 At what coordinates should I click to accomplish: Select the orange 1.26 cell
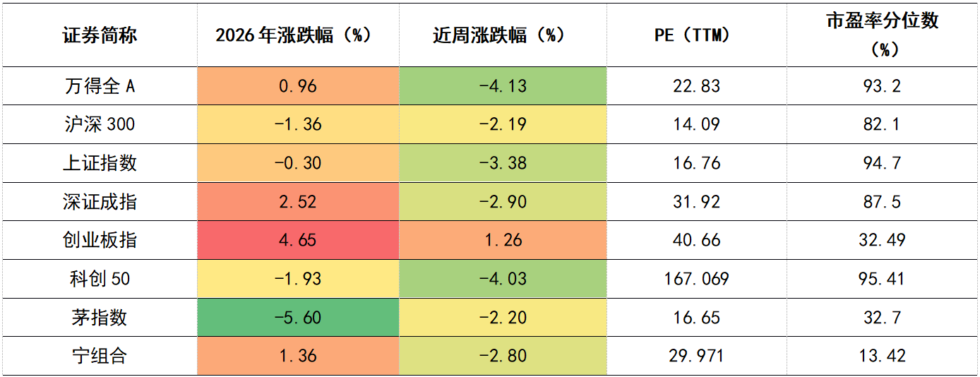pyautogui.click(x=502, y=240)
